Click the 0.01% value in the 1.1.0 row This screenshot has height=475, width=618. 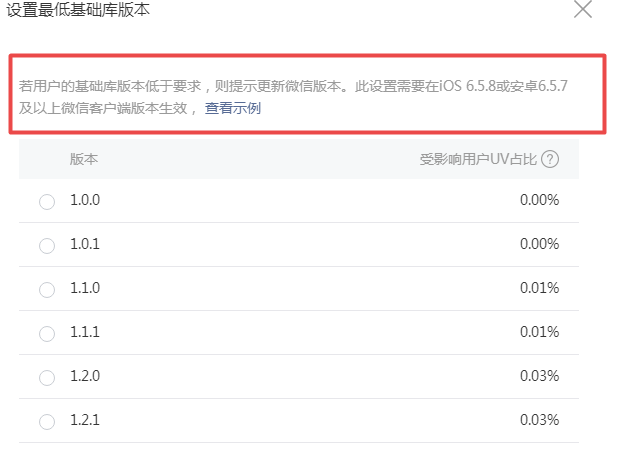click(540, 288)
